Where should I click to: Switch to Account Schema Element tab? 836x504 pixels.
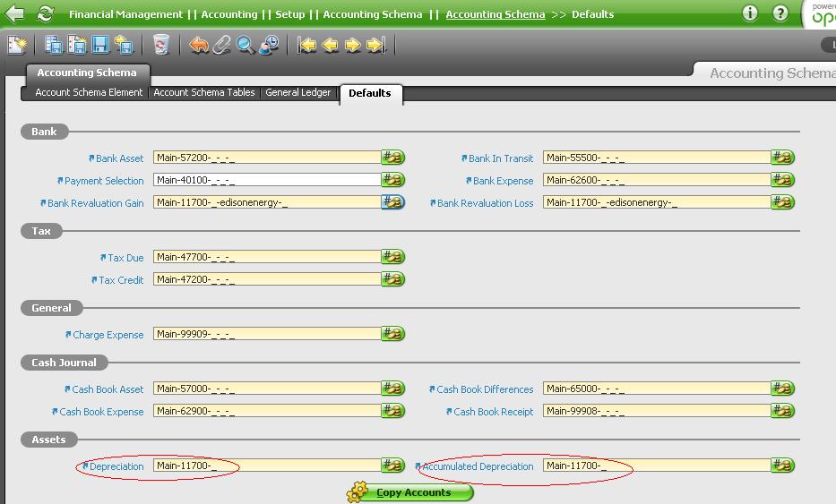coord(89,92)
